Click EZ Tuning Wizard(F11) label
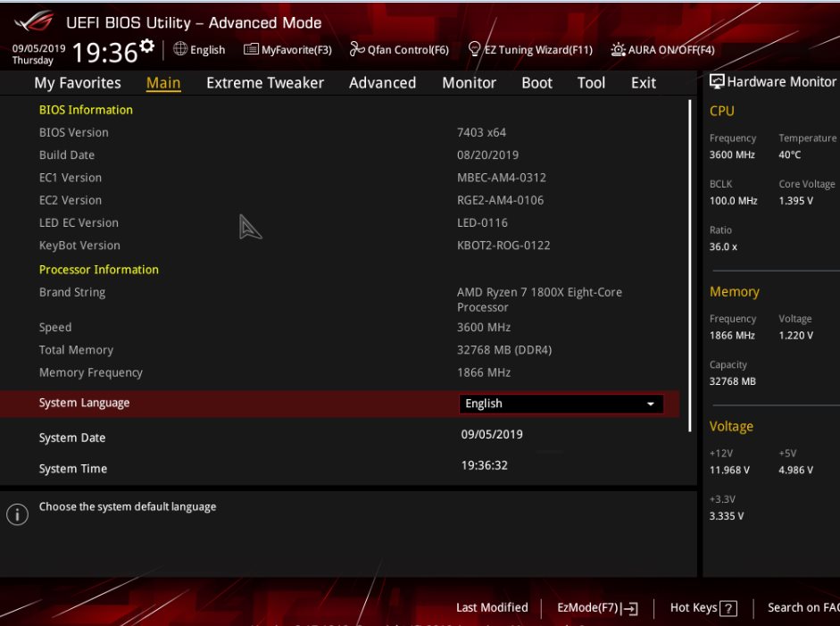 pos(538,50)
